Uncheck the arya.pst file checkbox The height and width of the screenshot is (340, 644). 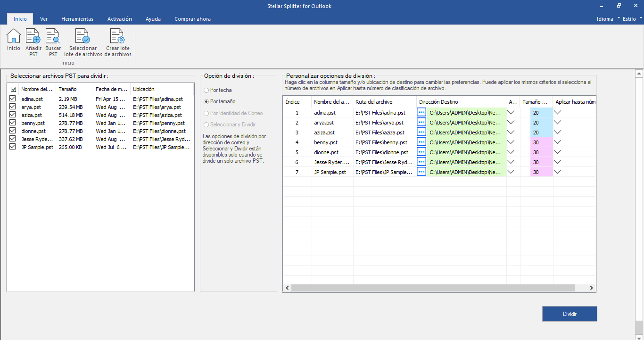coord(13,107)
